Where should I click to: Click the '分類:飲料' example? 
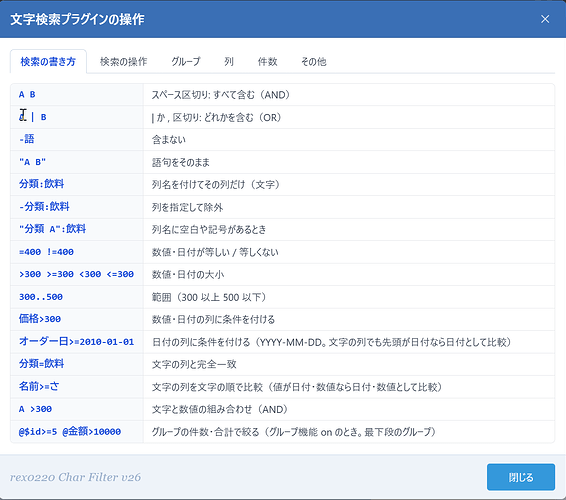(x=42, y=184)
